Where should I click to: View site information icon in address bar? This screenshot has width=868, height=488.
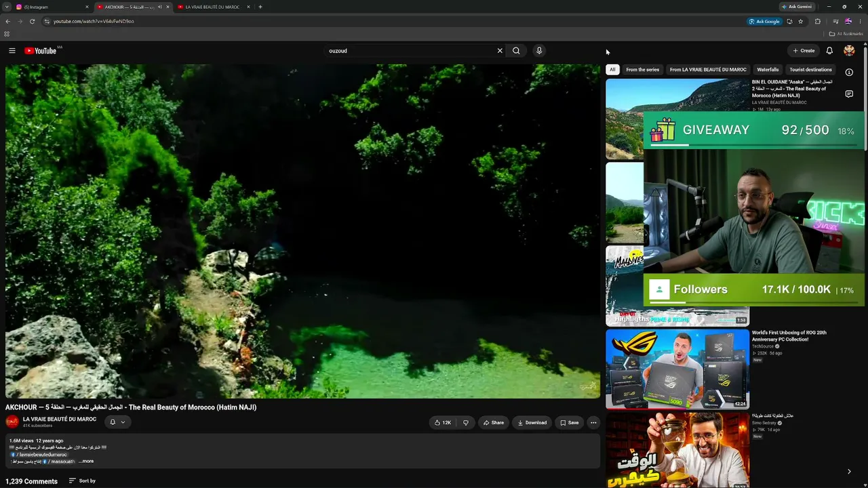[x=47, y=21]
